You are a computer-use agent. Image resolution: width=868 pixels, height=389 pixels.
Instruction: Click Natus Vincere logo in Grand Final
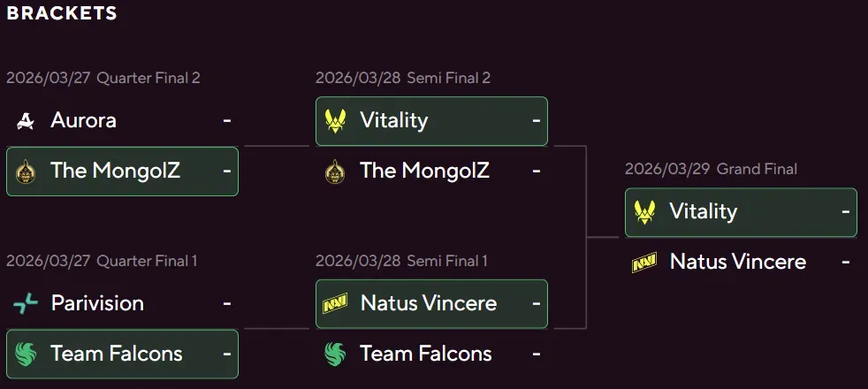[644, 263]
